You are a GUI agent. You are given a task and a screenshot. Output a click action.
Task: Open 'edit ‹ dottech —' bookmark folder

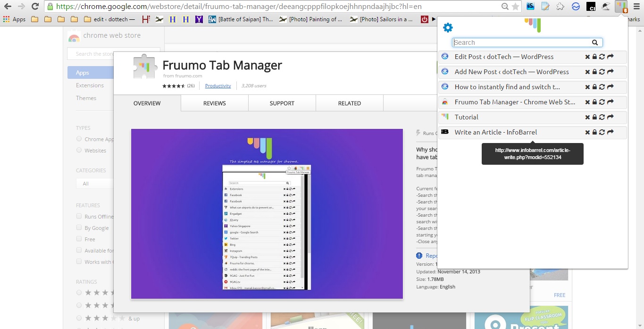point(109,19)
